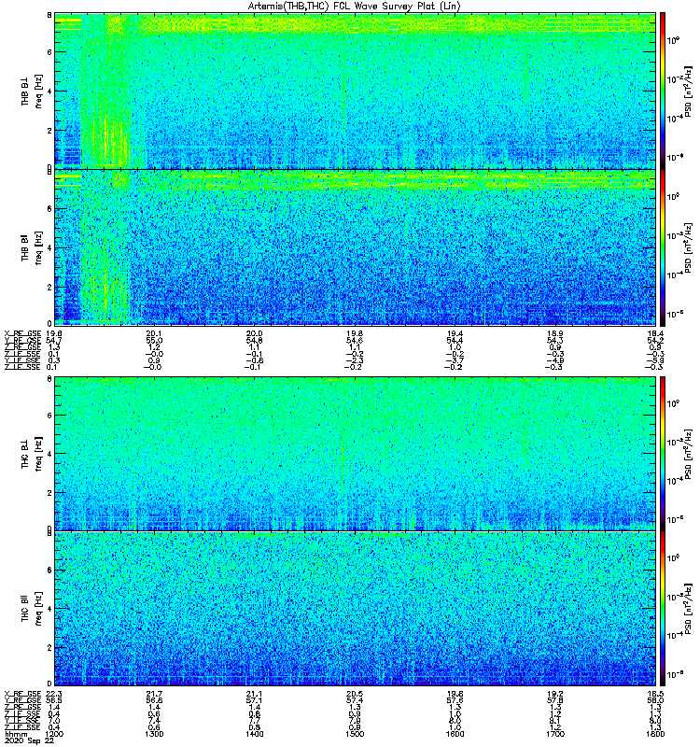Click the THB B-perpendicular spectrogram panel
This screenshot has width=700, height=747.
355,91
